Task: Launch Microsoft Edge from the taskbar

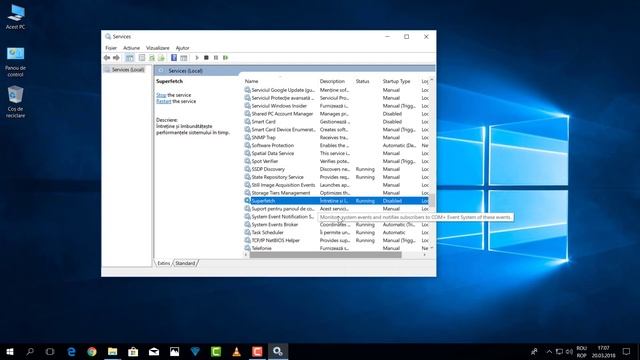Action: [x=71, y=351]
